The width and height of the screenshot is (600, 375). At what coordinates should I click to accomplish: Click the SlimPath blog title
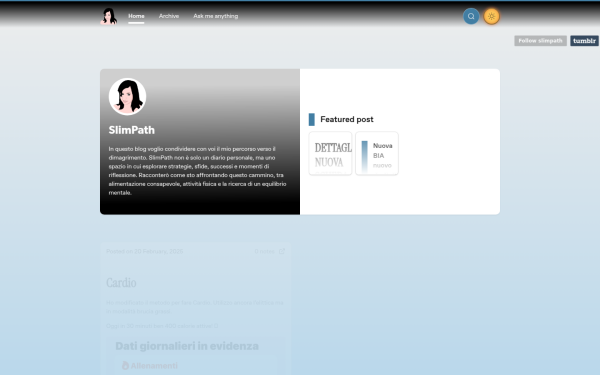click(132, 130)
